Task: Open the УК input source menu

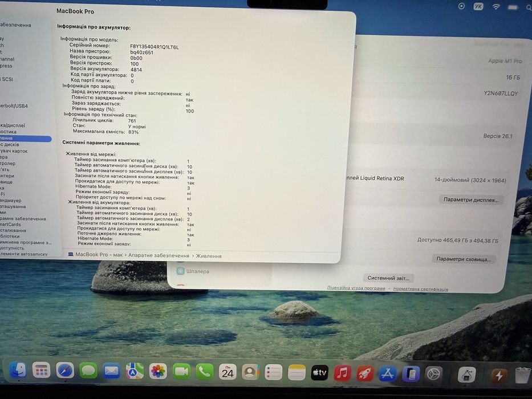Action: tap(478, 6)
